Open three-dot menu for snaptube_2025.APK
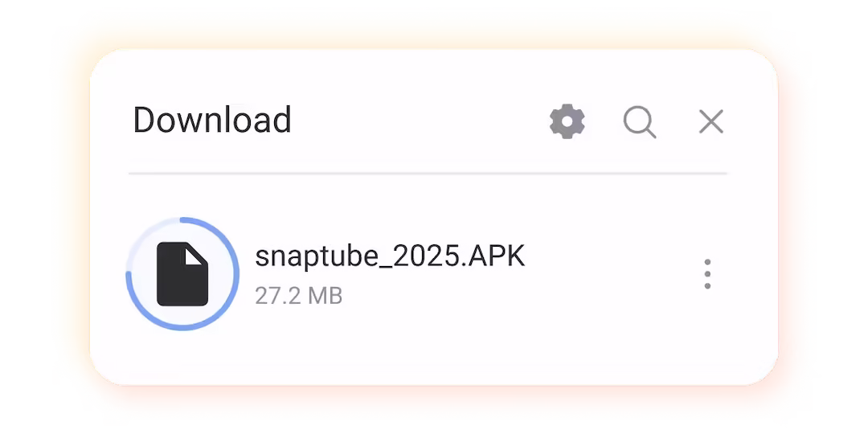Viewport: 868px width, 434px height. coord(707,273)
